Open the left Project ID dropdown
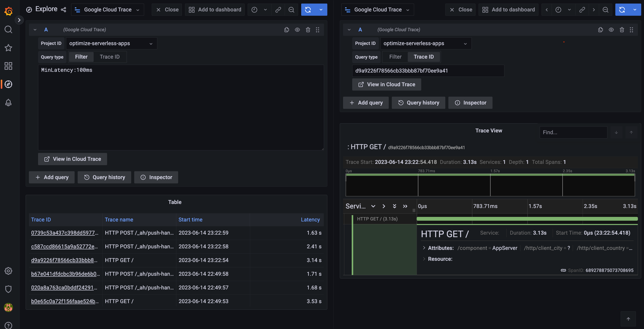The width and height of the screenshot is (644, 329). 111,43
